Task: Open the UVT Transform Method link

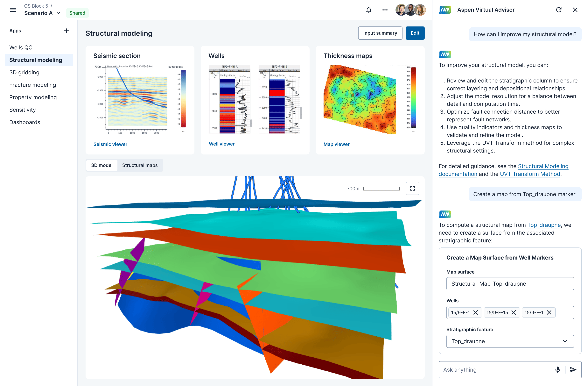Action: click(x=530, y=174)
